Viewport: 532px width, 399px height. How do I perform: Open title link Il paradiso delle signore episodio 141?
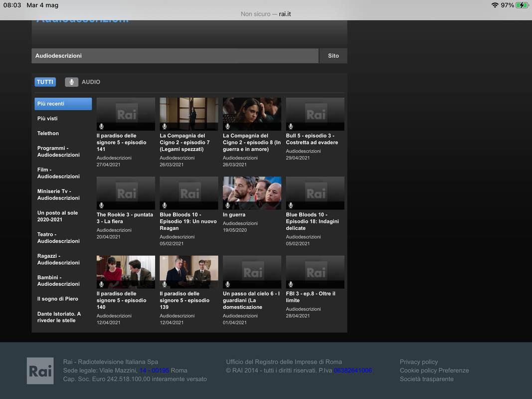(x=122, y=143)
